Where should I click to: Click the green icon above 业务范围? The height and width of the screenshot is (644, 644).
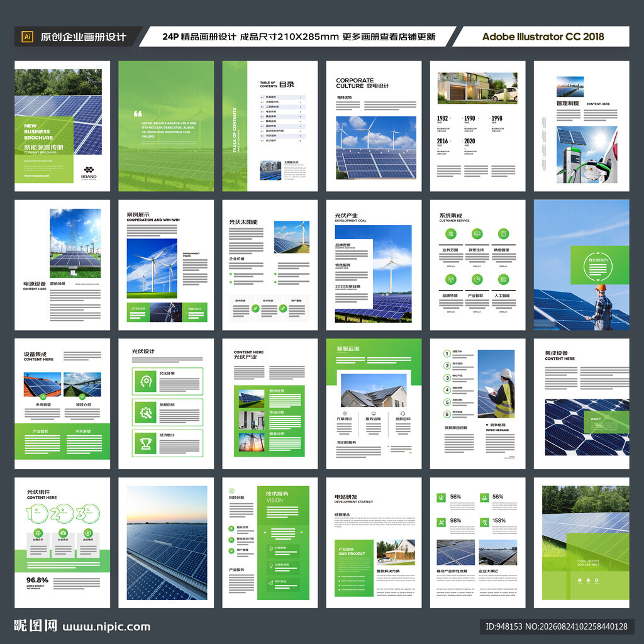pyautogui.click(x=450, y=234)
